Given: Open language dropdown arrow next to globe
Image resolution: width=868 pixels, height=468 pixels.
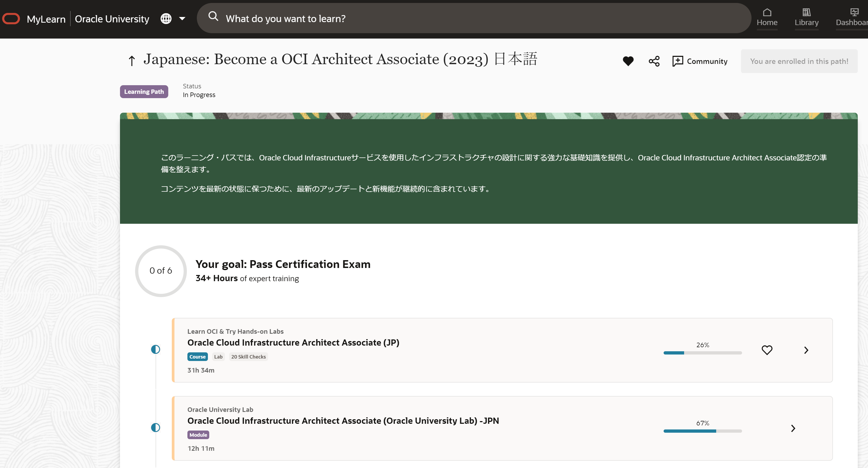Looking at the screenshot, I should point(182,19).
